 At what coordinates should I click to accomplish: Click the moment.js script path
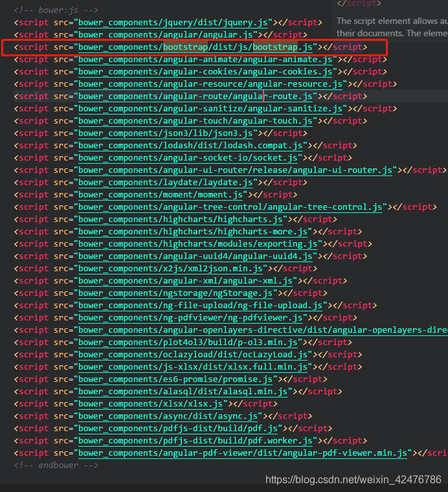(x=161, y=195)
